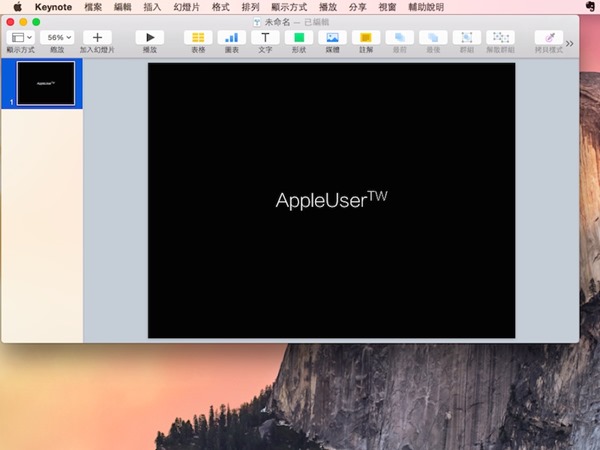Click the copy style (拷貝樣式) icon
The height and width of the screenshot is (450, 600).
[x=548, y=37]
